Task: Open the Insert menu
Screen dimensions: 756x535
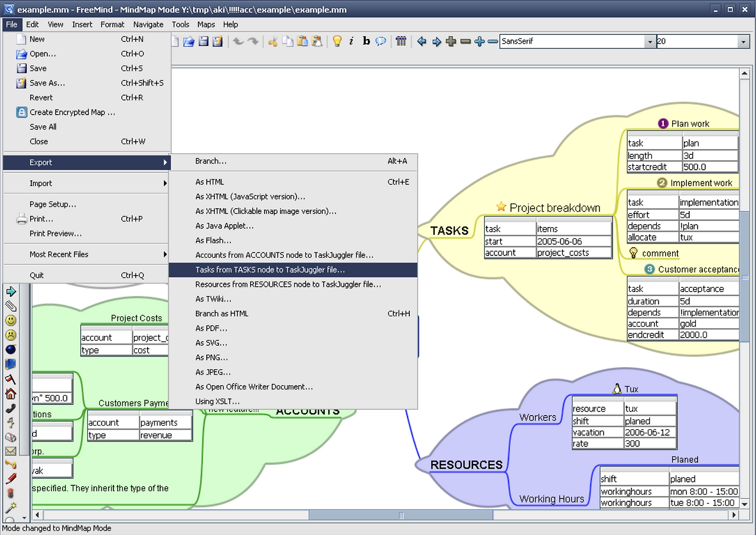Action: [x=82, y=24]
